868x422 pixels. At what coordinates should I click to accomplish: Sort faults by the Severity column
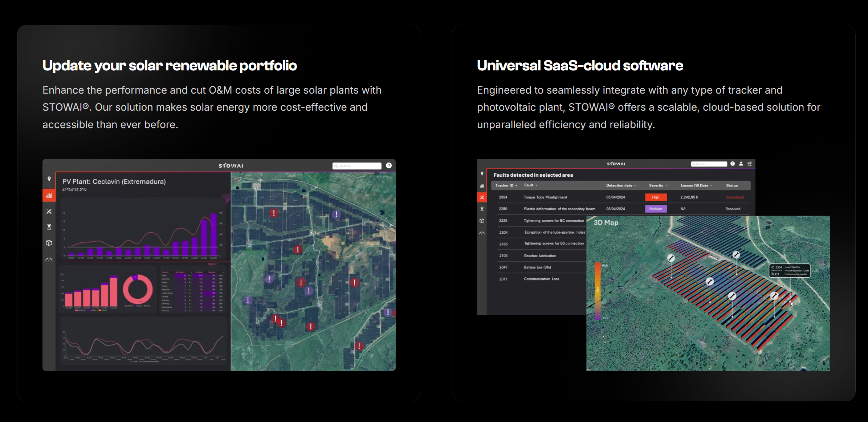coord(658,185)
